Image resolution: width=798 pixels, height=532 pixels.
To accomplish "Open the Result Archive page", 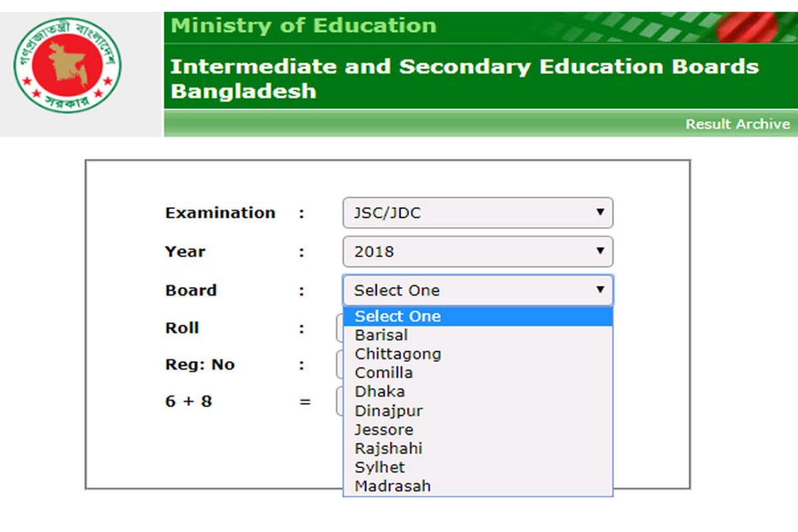I will click(x=738, y=124).
